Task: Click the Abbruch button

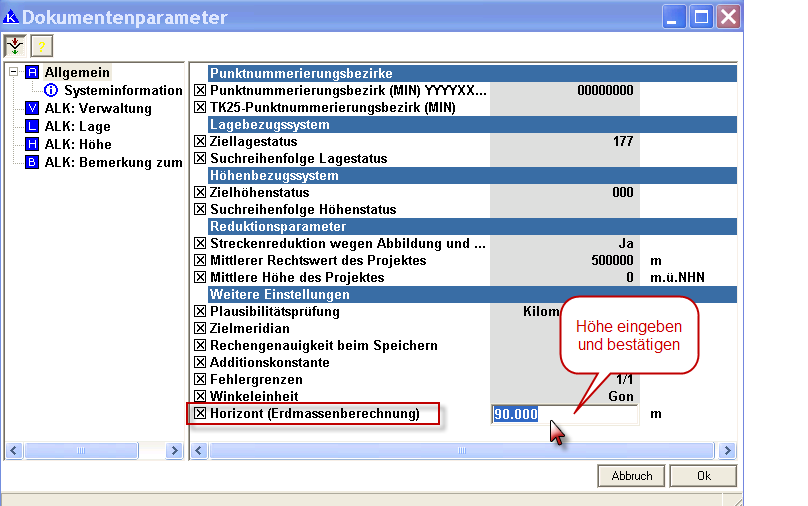Action: pos(631,476)
